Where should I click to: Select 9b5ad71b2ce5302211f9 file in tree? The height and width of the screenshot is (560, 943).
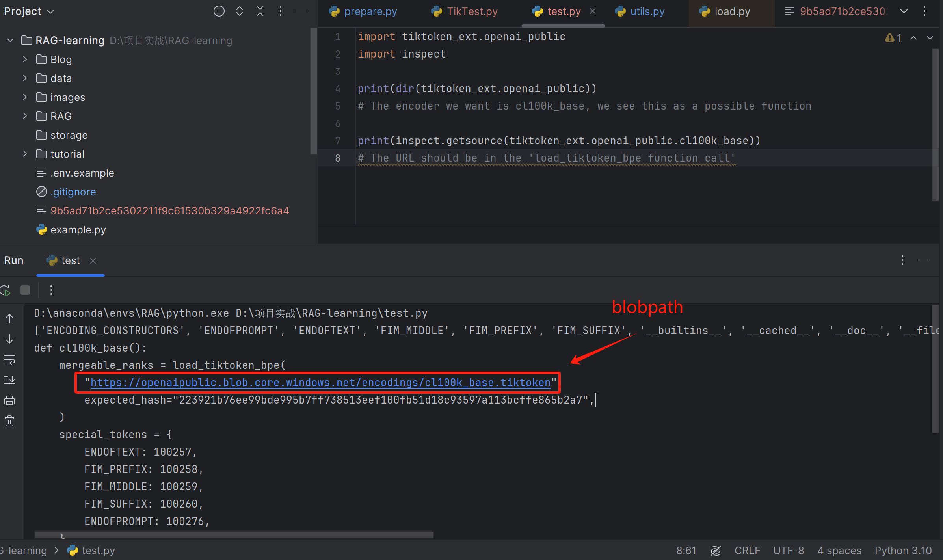click(163, 210)
